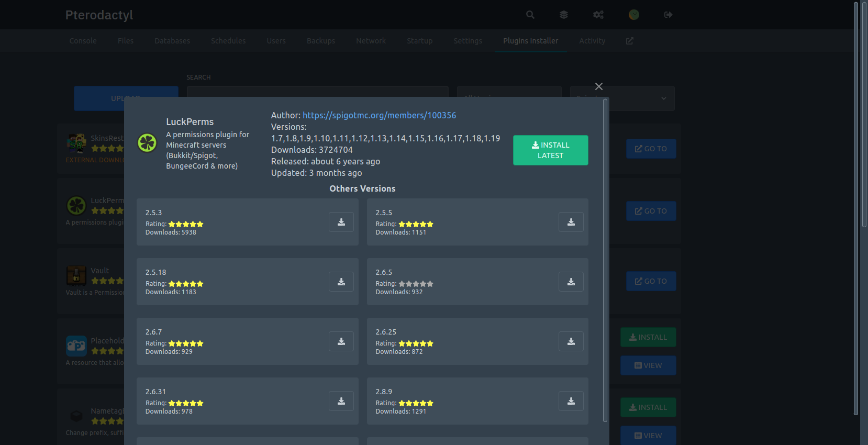868x445 pixels.
Task: Switch to the Console tab
Action: pos(83,41)
